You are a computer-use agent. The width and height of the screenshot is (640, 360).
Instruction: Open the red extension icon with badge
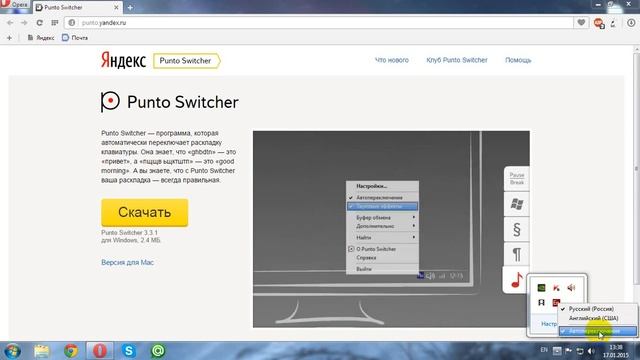pos(599,23)
